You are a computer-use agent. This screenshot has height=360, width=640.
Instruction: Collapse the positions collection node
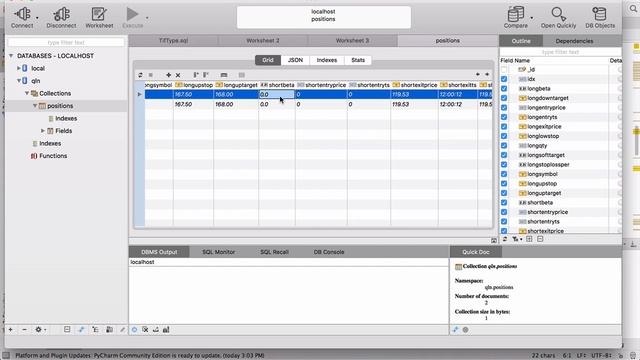click(x=35, y=106)
